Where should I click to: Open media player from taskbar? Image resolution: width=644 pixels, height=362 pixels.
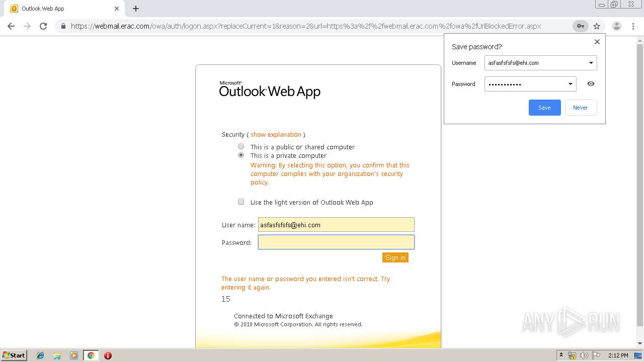tap(74, 355)
